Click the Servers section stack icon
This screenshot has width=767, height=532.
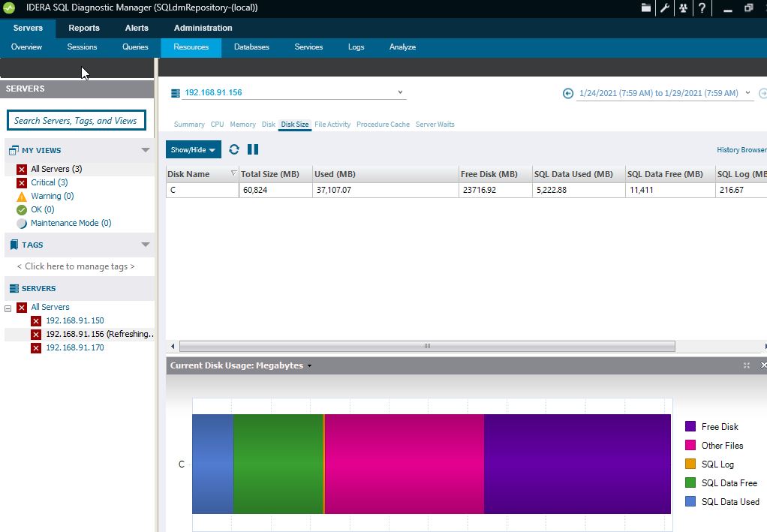tap(14, 288)
